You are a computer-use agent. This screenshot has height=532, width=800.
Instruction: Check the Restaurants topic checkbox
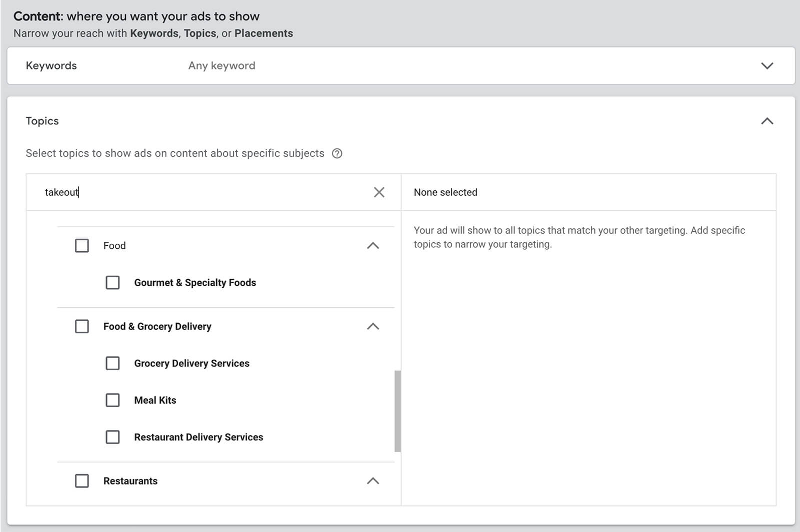click(82, 481)
